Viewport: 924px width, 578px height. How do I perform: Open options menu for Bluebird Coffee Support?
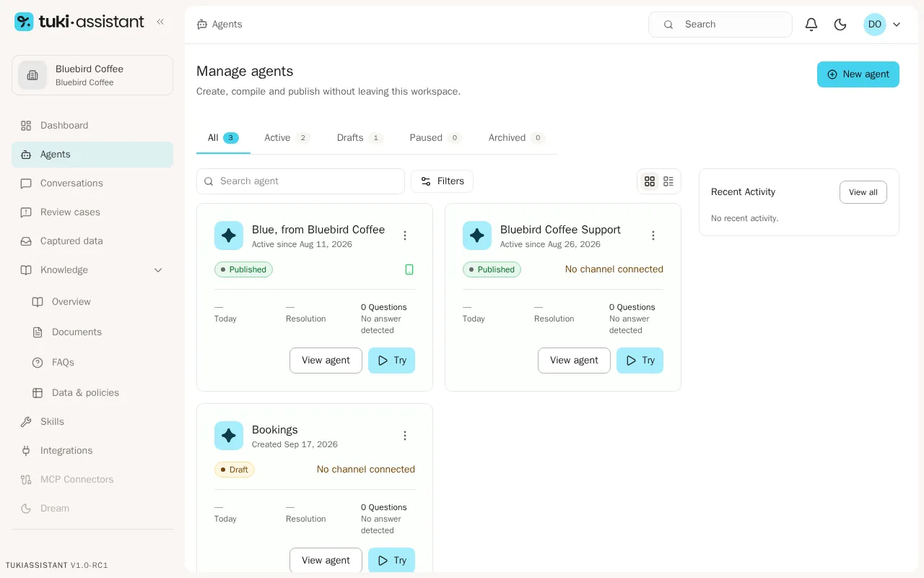653,236
